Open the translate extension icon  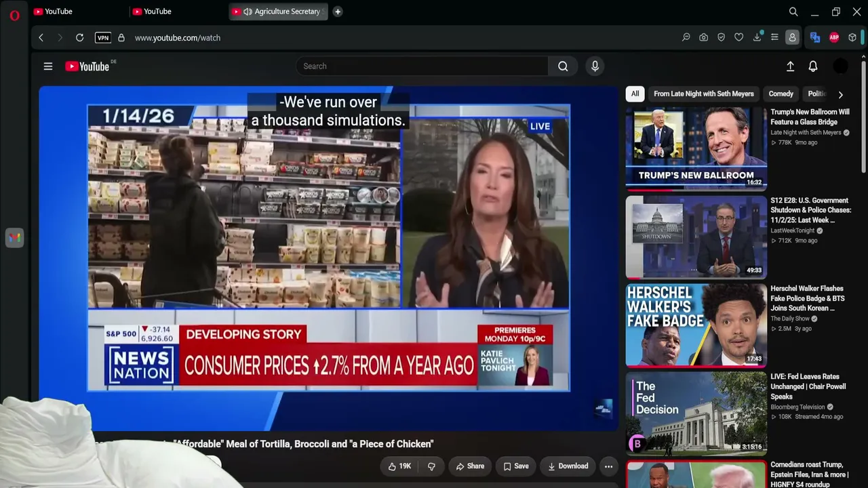tap(815, 38)
